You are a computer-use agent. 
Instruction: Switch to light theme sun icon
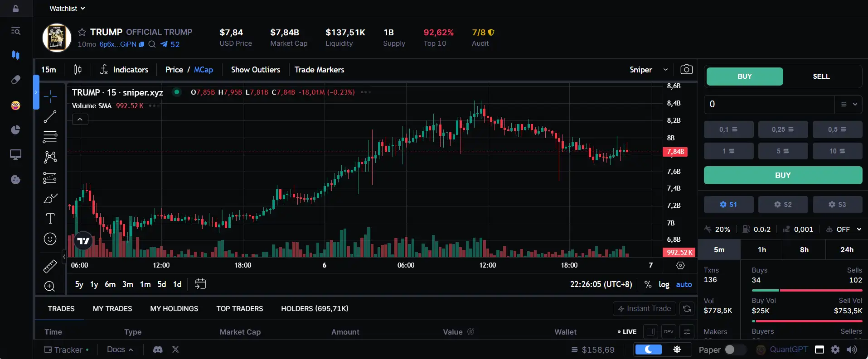(x=677, y=349)
